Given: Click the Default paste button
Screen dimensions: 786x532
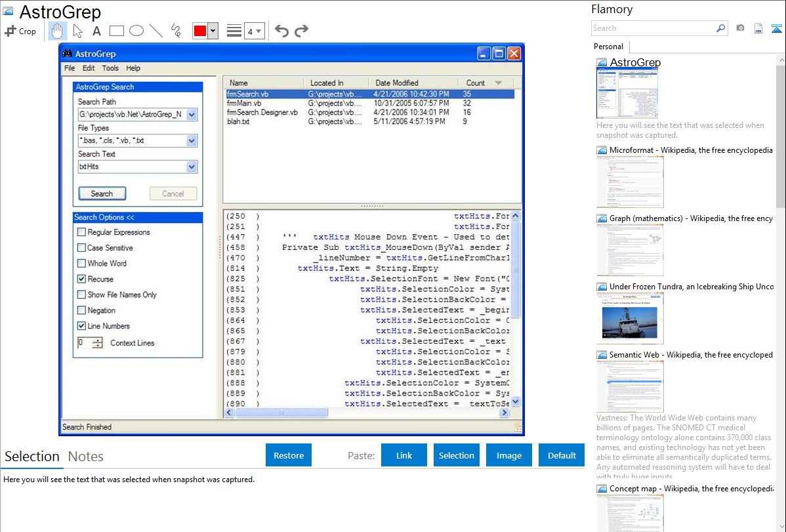Looking at the screenshot, I should pyautogui.click(x=562, y=455).
